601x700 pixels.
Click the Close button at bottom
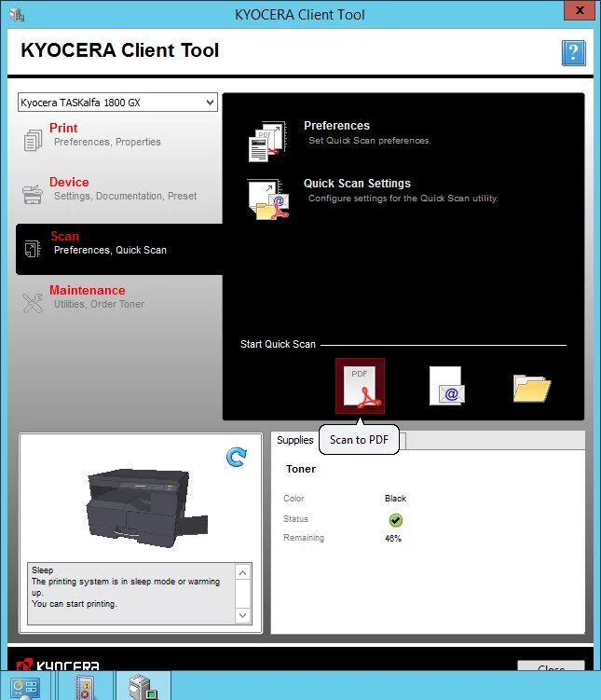tap(551, 666)
